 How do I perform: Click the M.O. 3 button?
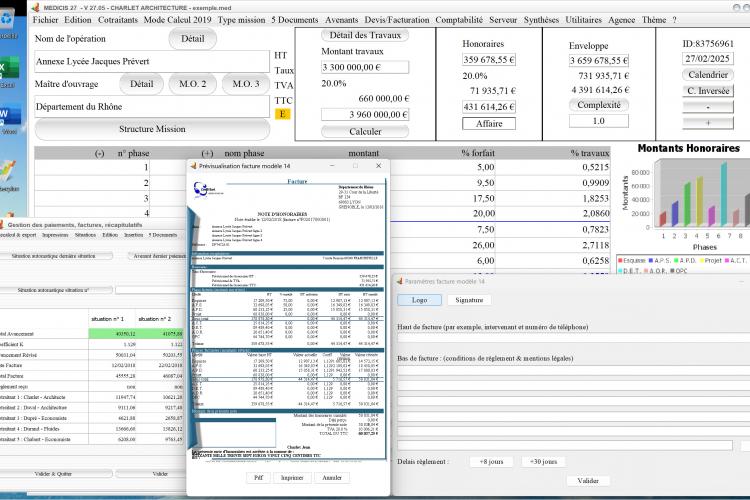(246, 84)
